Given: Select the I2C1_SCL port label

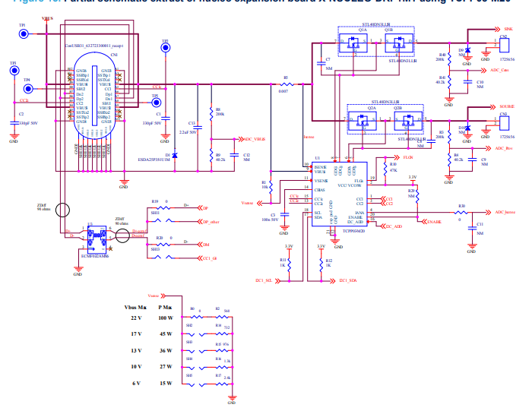Looking at the screenshot, I should point(264,281).
